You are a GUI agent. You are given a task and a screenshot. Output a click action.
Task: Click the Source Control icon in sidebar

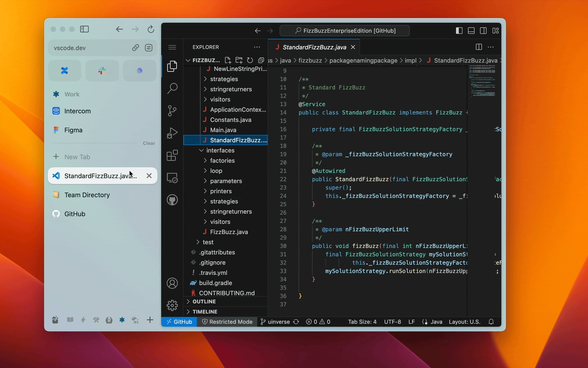pos(172,110)
